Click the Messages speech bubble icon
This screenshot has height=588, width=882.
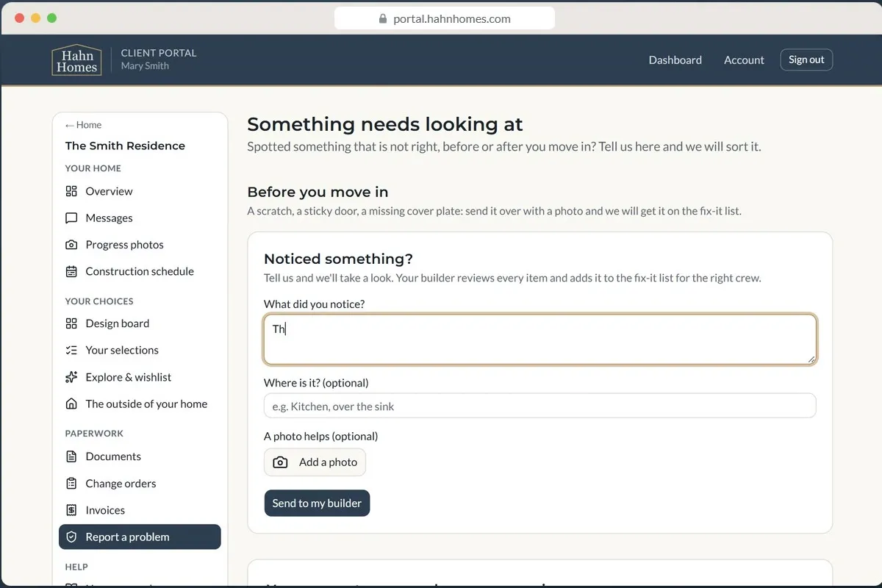pyautogui.click(x=71, y=218)
